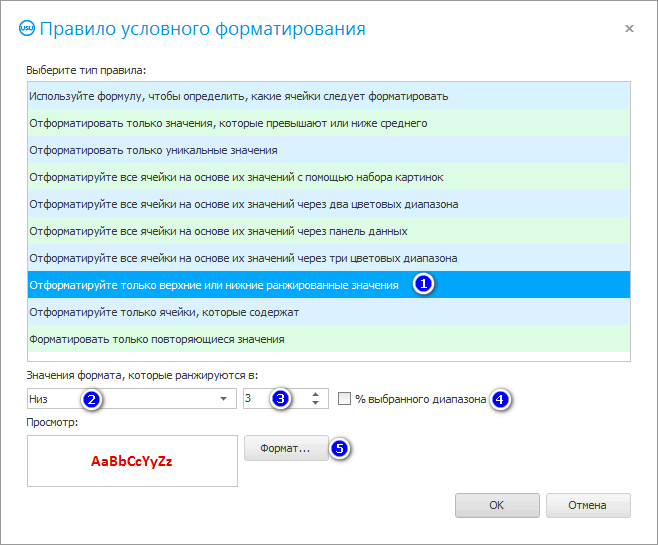The height and width of the screenshot is (545, 658).
Task: Choose 'через панель данных' rule type
Action: pos(218,231)
